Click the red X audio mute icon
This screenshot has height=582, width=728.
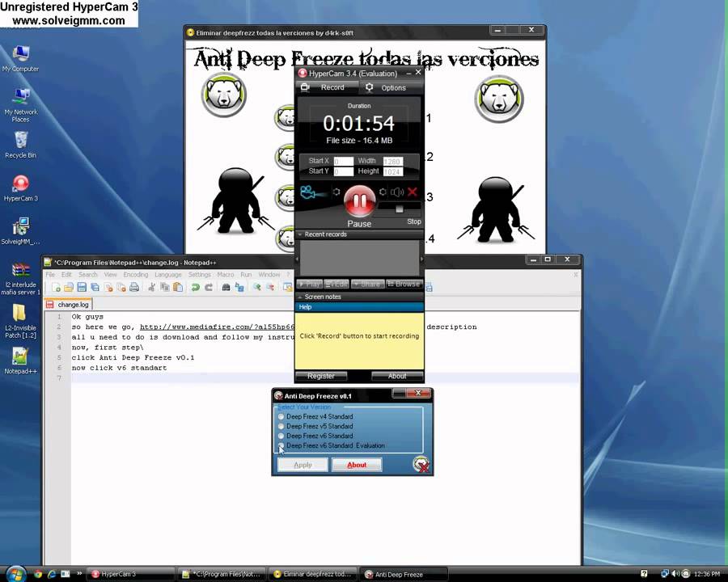pyautogui.click(x=413, y=192)
